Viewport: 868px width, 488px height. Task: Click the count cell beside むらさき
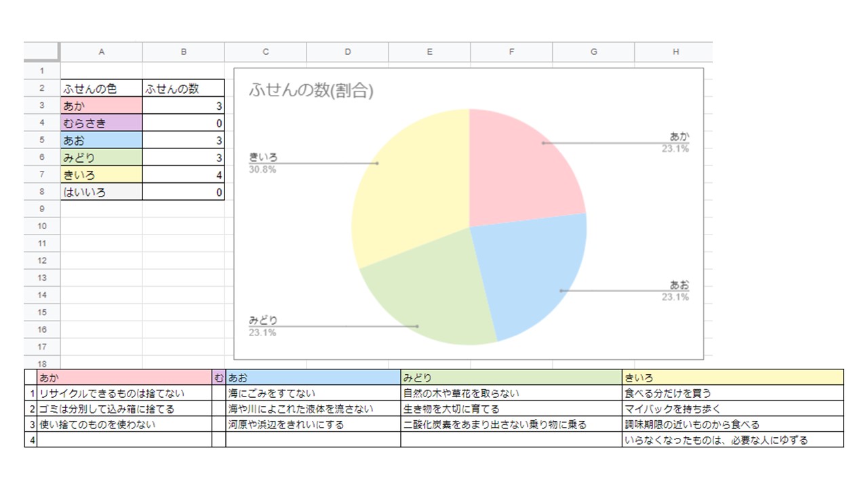pos(183,123)
